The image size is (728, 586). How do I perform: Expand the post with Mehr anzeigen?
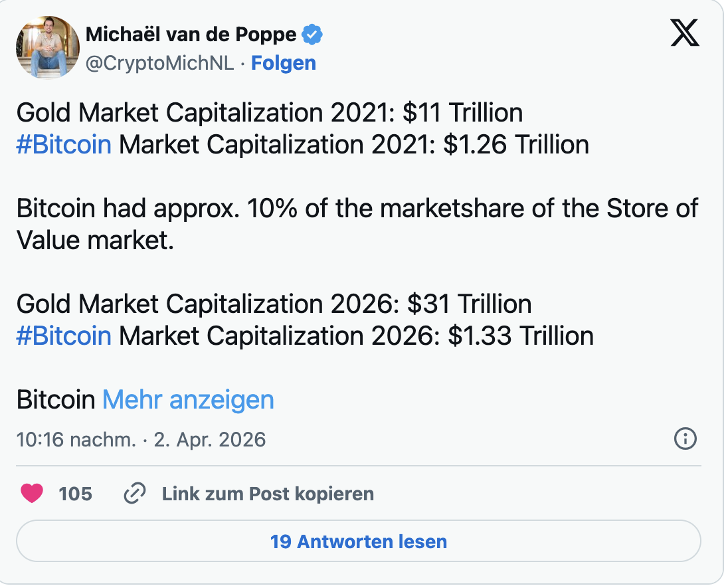pyautogui.click(x=188, y=400)
